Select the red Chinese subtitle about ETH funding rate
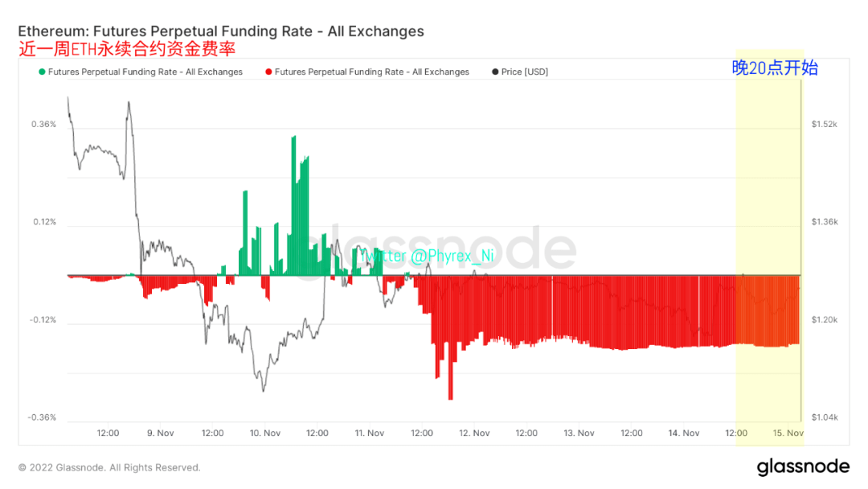 coord(127,49)
